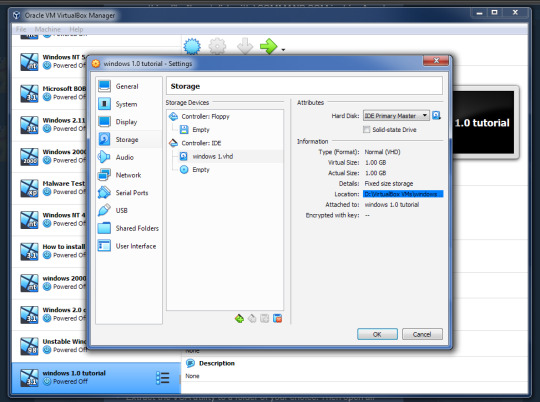Click the remove storage controller icon
This screenshot has width=540, height=402.
pos(252,318)
